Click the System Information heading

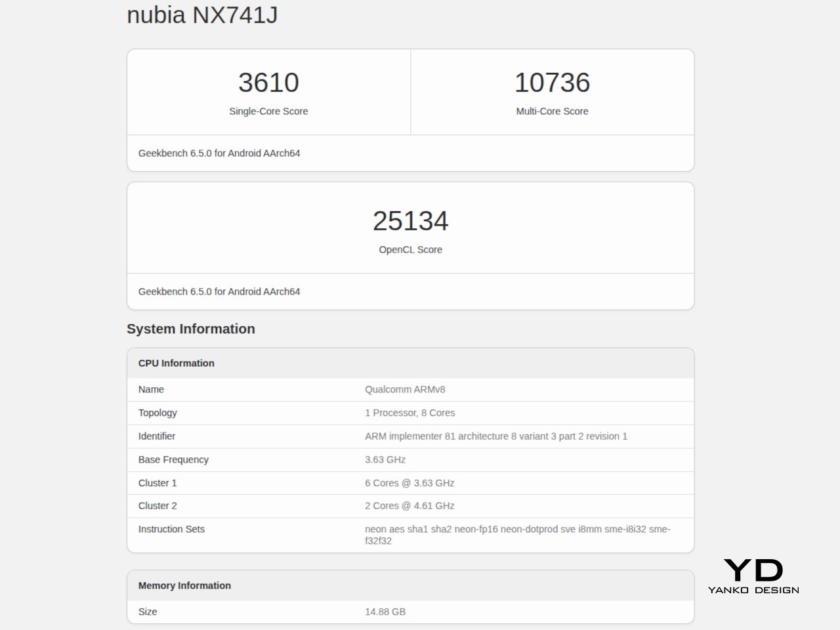coord(191,329)
